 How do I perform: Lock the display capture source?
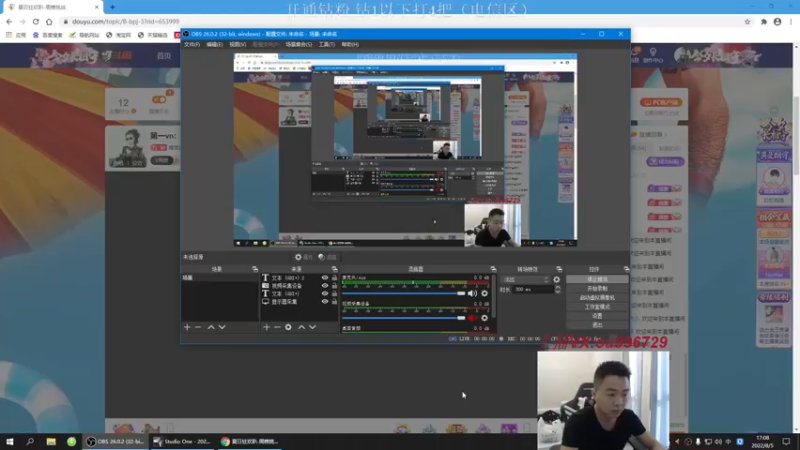[335, 302]
